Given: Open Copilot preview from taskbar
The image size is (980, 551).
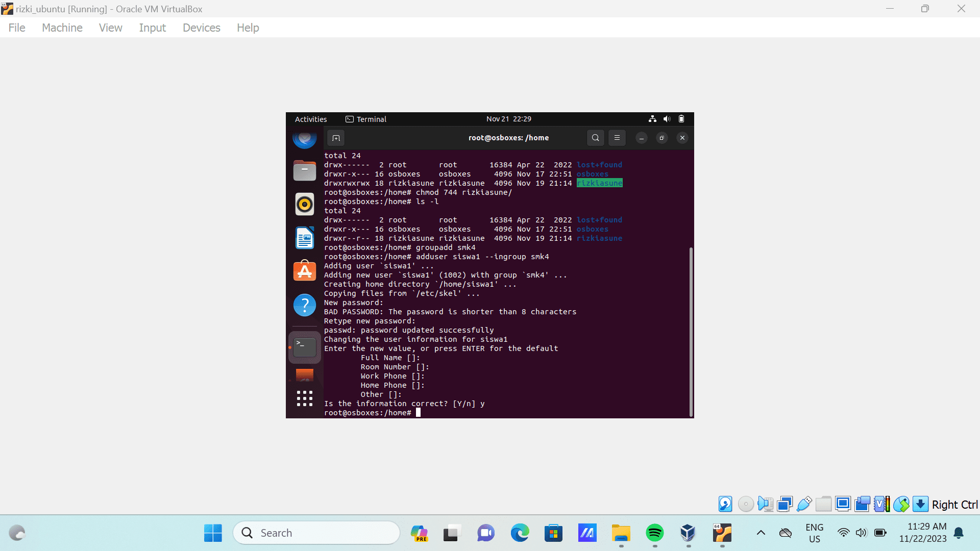Looking at the screenshot, I should pyautogui.click(x=419, y=533).
